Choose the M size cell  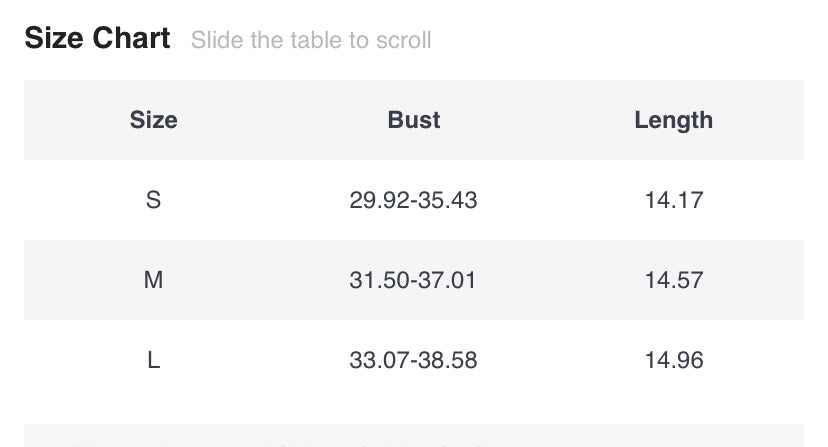tap(153, 280)
